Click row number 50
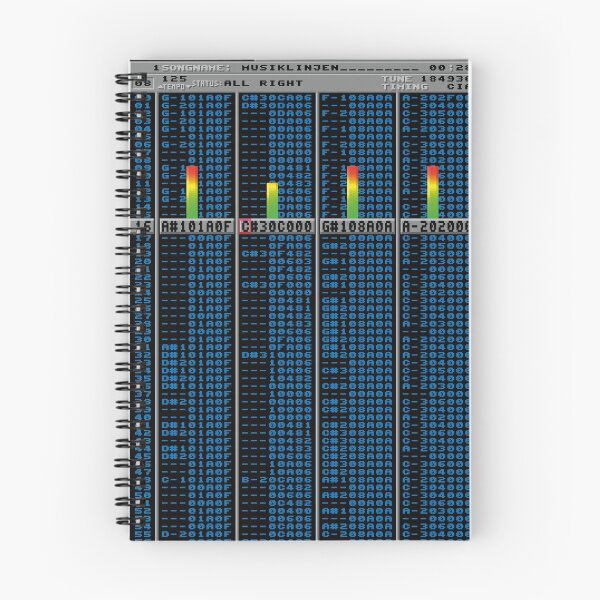Image resolution: width=600 pixels, height=600 pixels. (143, 495)
